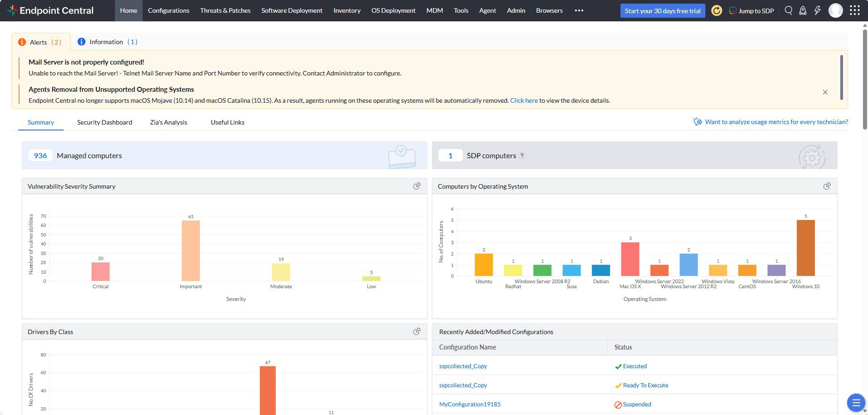This screenshot has width=868, height=415.
Task: Switch to the Alerts tab
Action: (x=41, y=42)
